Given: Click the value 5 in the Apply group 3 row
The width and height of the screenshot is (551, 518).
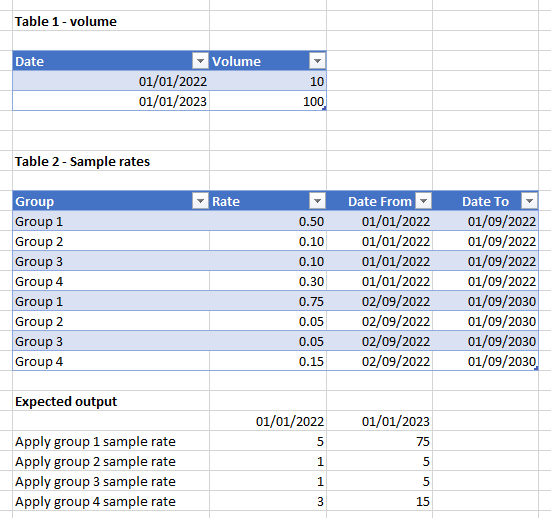Looking at the screenshot, I should coord(380,481).
